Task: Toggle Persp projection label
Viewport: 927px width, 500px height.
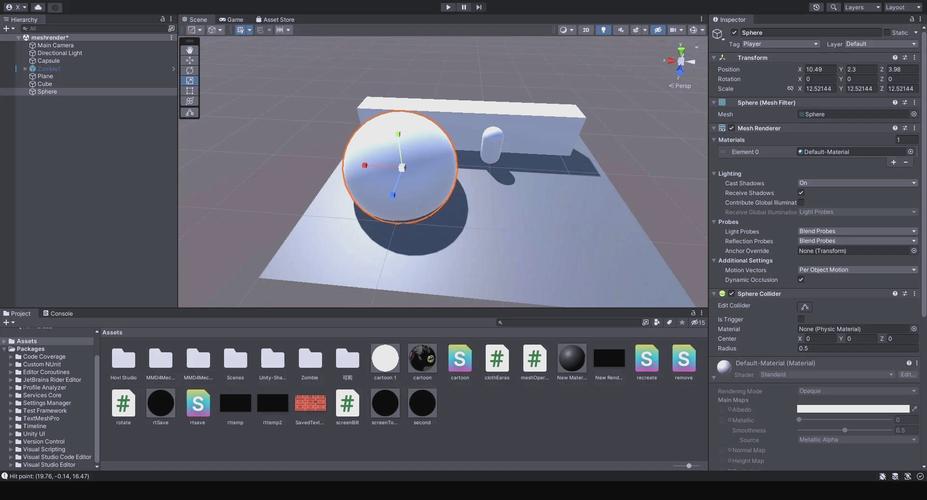Action: coord(680,86)
